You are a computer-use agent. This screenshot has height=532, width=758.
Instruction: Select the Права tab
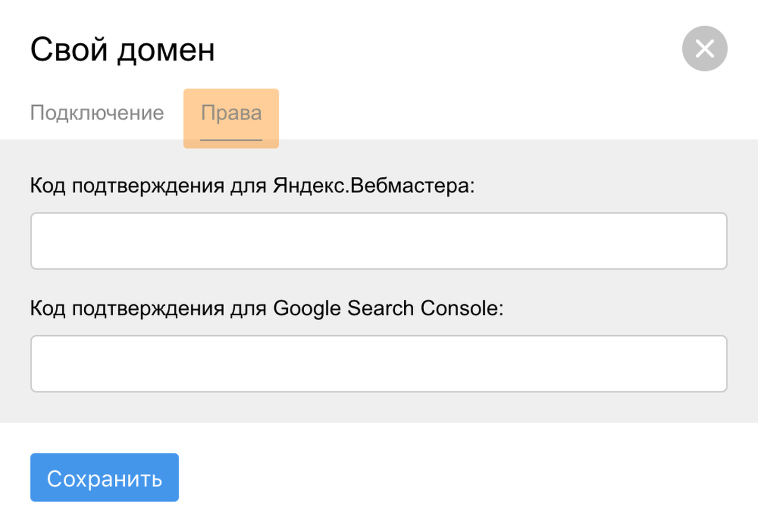[231, 113]
